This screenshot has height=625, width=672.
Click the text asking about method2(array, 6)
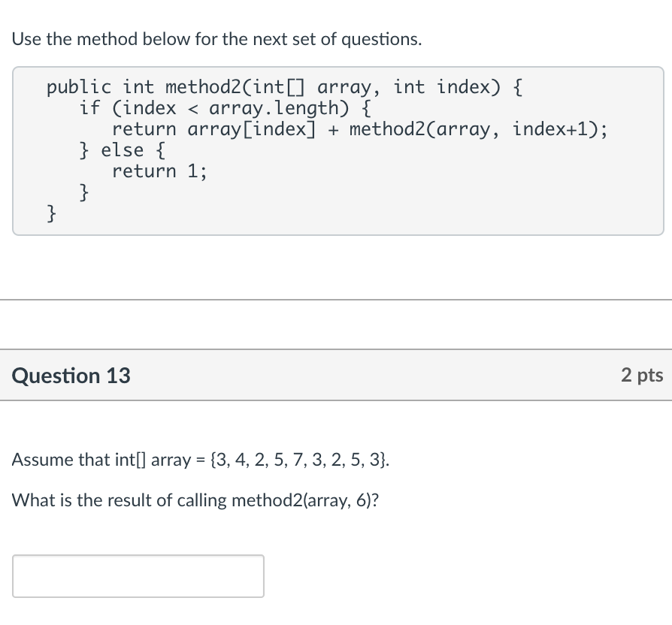[x=195, y=500]
